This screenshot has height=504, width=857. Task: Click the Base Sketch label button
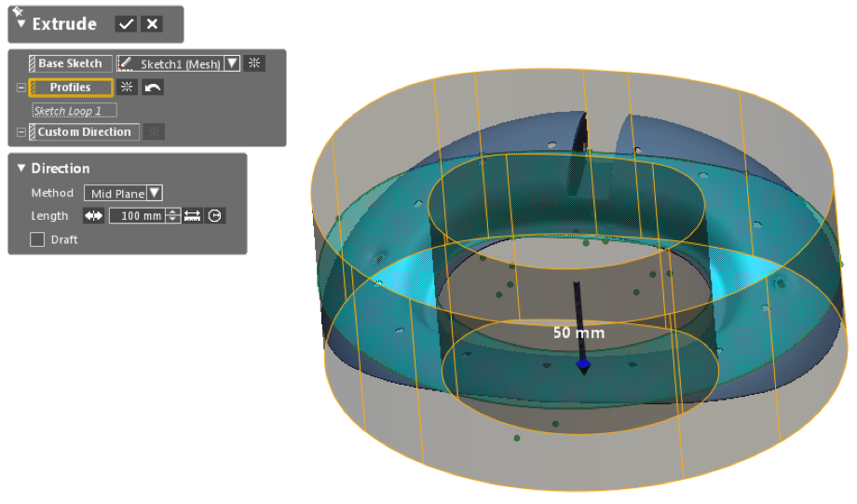coord(71,63)
